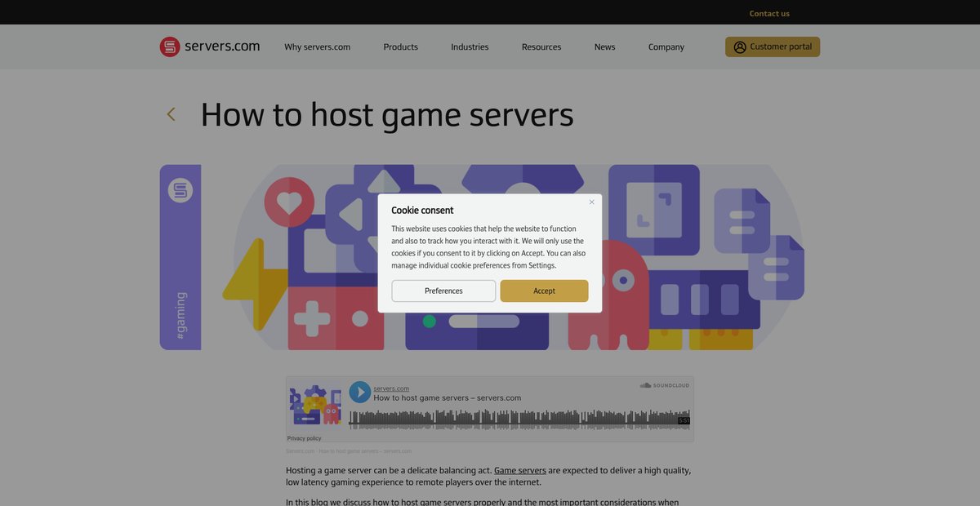The height and width of the screenshot is (506, 980).
Task: Go to the News page
Action: [605, 47]
